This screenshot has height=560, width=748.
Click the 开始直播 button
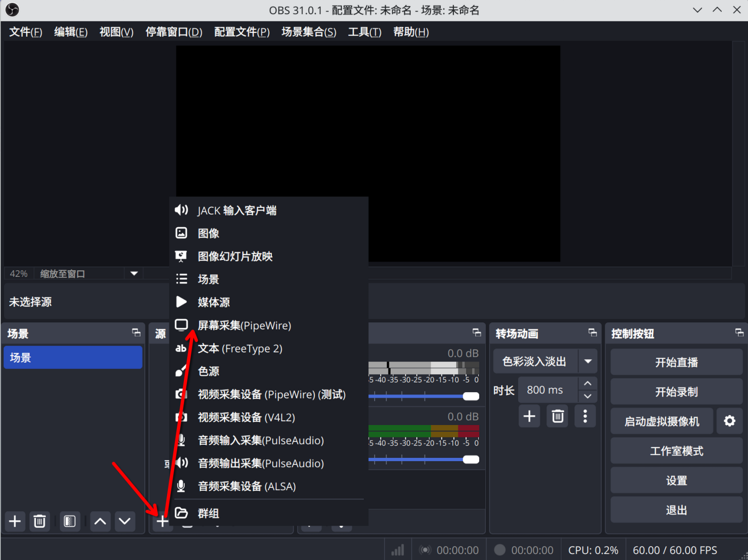point(676,362)
